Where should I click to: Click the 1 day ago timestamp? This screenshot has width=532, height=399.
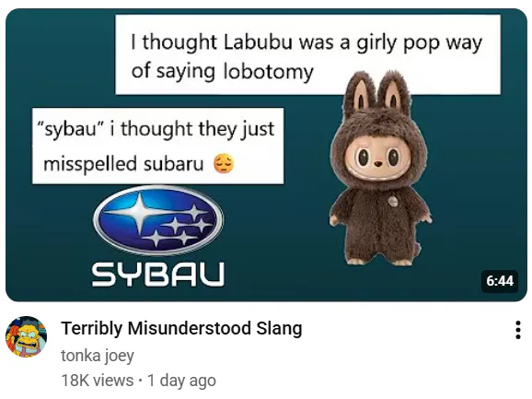coord(182,381)
